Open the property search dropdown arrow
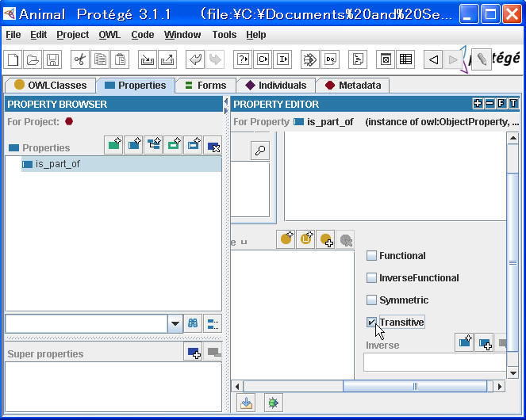Screen dimensions: 526x420 (x=175, y=323)
